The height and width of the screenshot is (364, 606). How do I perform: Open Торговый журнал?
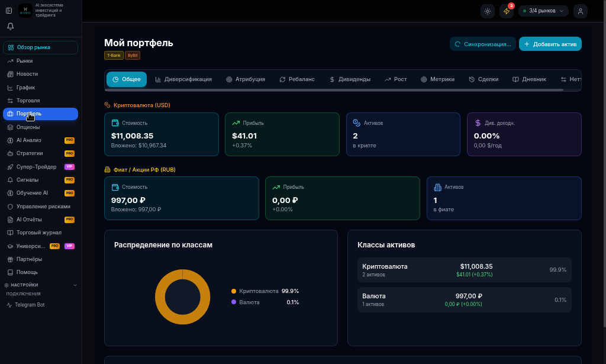(x=41, y=233)
